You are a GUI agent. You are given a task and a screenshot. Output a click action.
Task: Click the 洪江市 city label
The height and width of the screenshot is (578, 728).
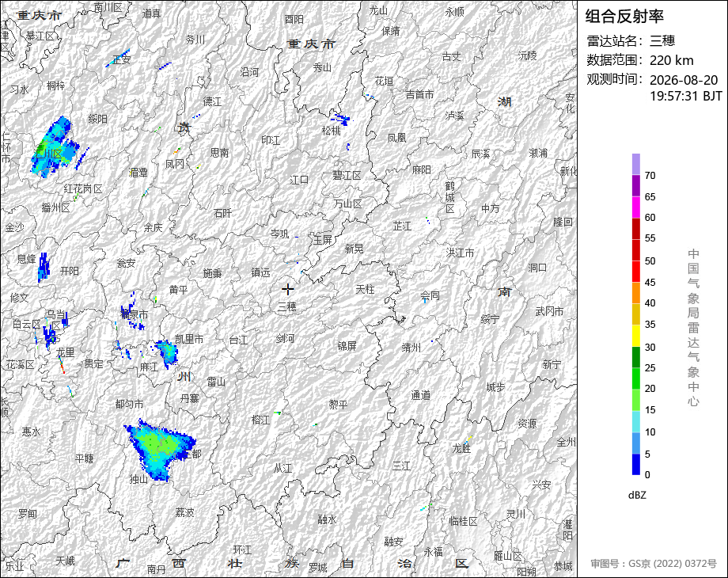coord(460,253)
